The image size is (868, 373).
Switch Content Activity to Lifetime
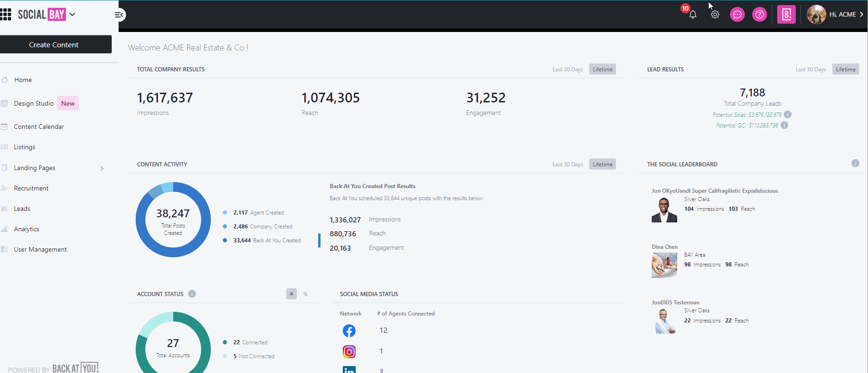coord(603,164)
